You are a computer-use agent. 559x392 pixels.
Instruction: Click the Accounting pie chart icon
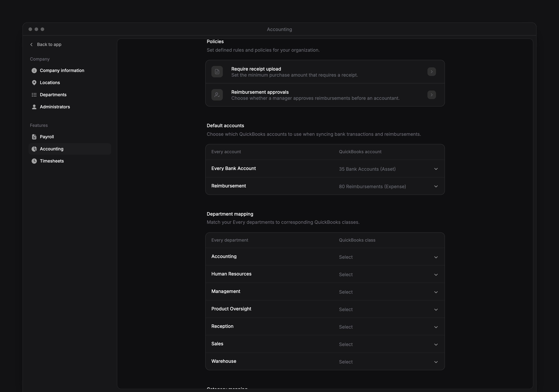34,149
